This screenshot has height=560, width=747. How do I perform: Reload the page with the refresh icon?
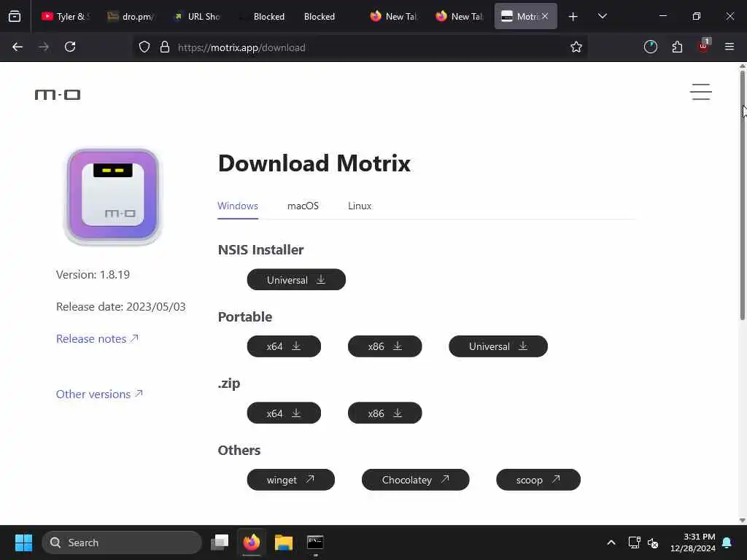click(x=70, y=47)
